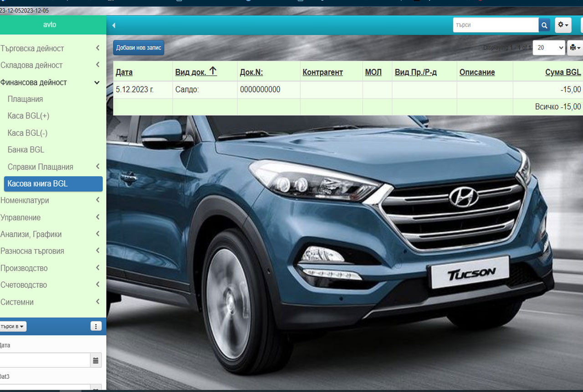The width and height of the screenshot is (583, 392).
Task: Click the three-dot options button in search panel
Action: click(x=96, y=326)
